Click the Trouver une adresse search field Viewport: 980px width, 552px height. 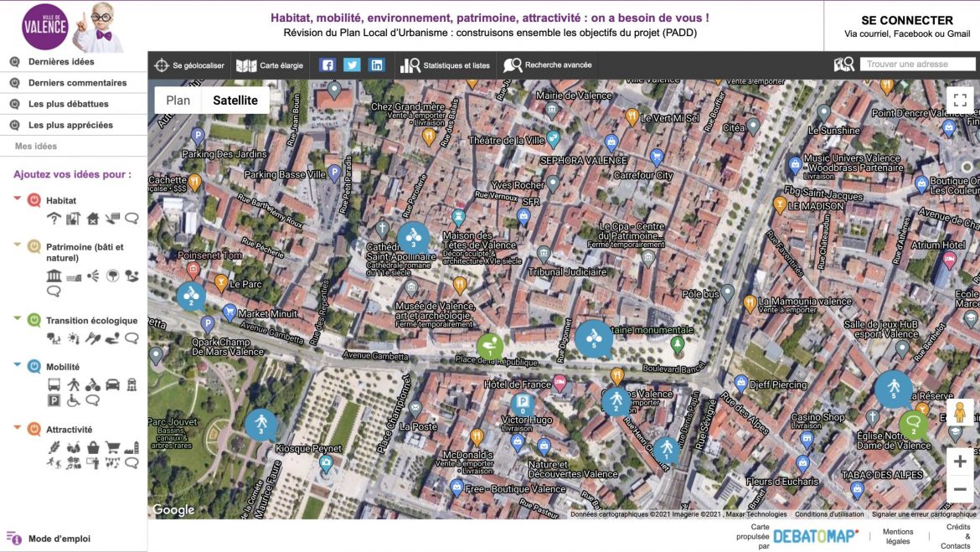click(x=917, y=64)
